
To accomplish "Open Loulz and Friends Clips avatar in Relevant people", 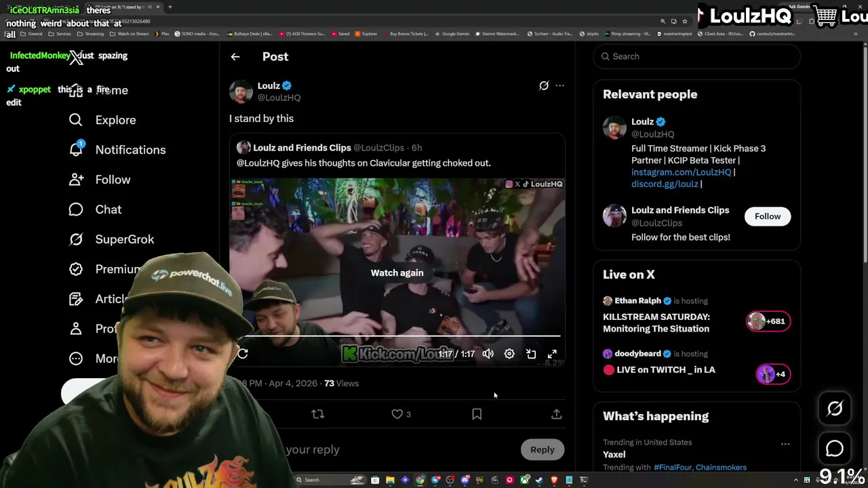I will tap(614, 216).
